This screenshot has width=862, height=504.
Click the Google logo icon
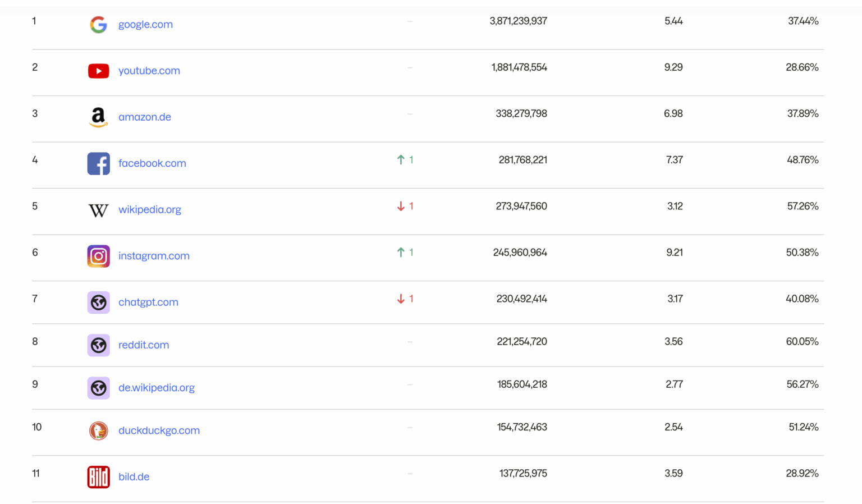point(98,24)
